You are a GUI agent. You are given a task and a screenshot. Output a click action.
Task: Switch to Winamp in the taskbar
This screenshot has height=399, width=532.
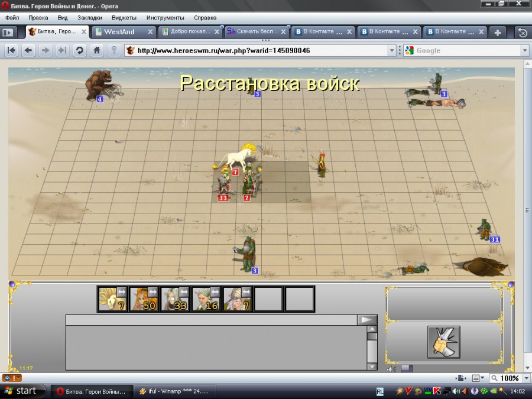click(x=175, y=391)
